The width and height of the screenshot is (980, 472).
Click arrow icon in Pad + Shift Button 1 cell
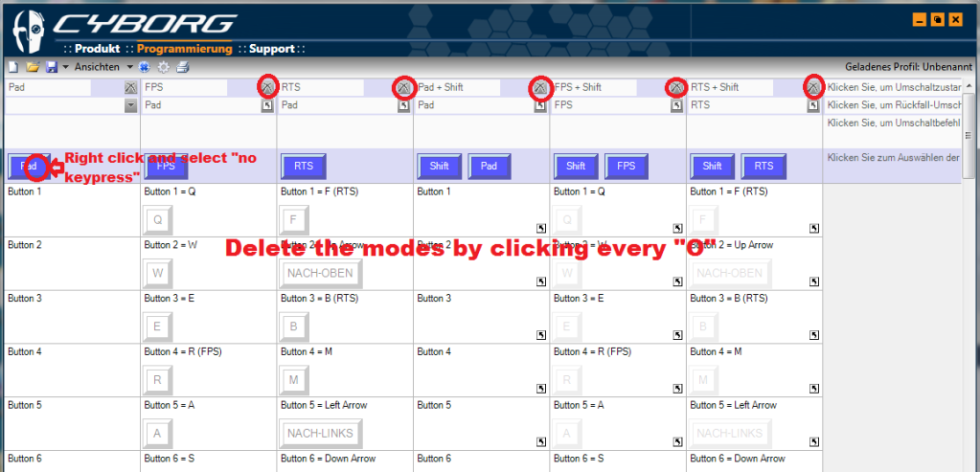[539, 229]
